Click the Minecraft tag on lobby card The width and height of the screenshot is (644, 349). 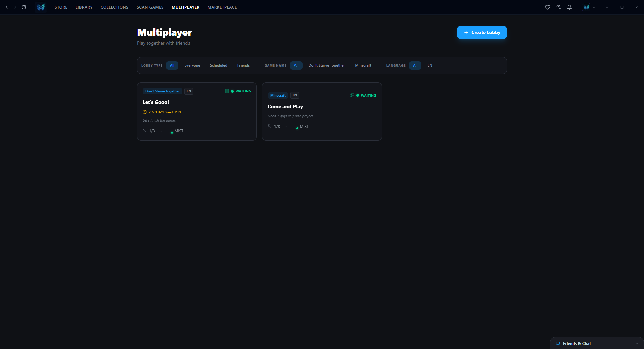pyautogui.click(x=278, y=95)
